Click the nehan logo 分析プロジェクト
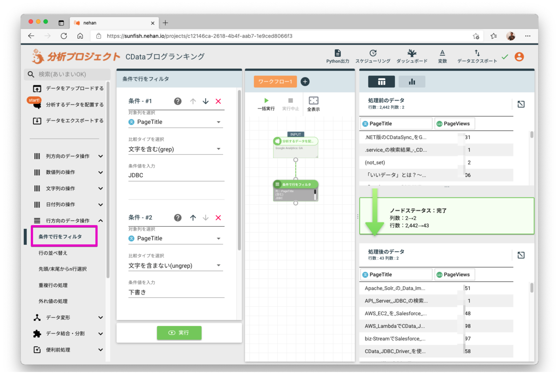 point(76,57)
